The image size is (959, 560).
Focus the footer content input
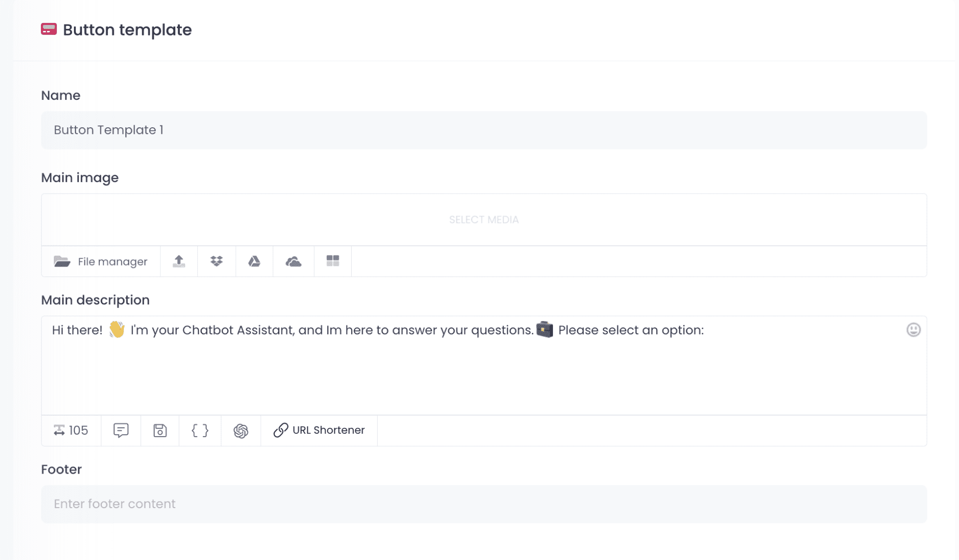tap(483, 504)
